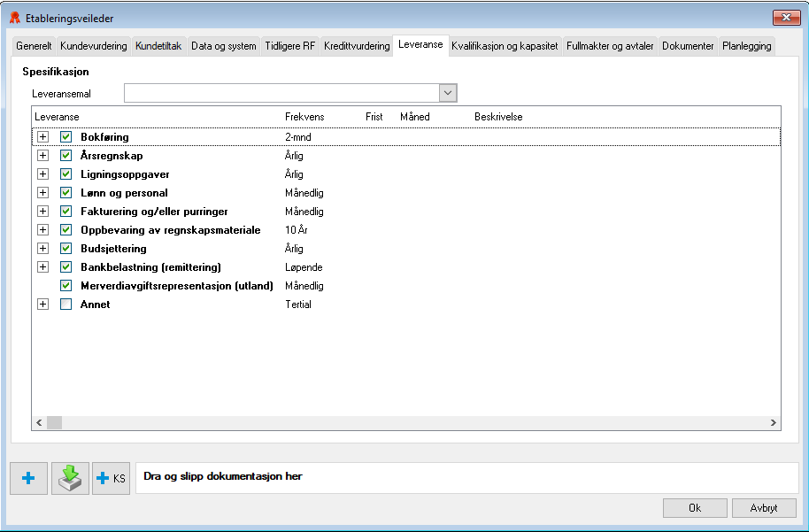The image size is (809, 532).
Task: Click the Ok button
Action: click(x=695, y=508)
